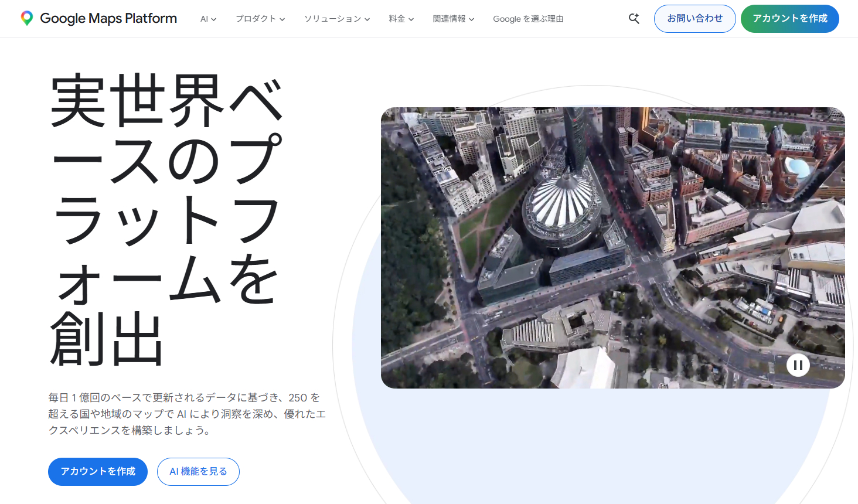Click the chevron arrow next to 料金
The height and width of the screenshot is (504, 858).
(411, 19)
